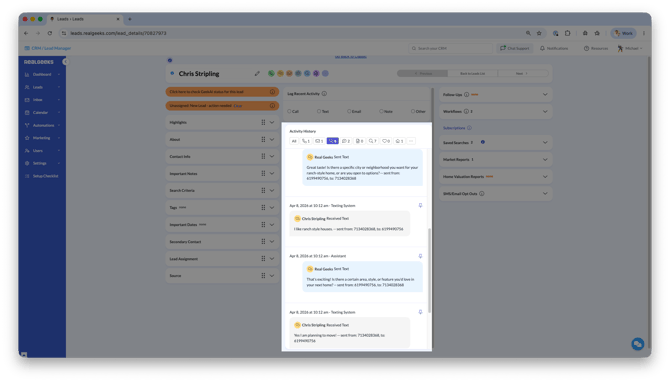Viewport: 670px width, 382px height.
Task: Click the Search your CRM field
Action: tap(450, 48)
